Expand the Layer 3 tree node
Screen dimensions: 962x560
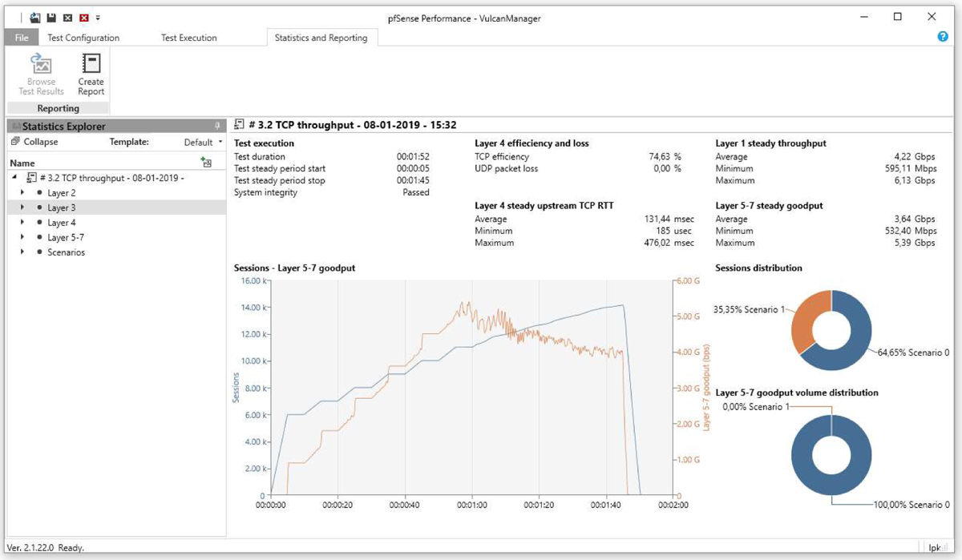pos(22,207)
